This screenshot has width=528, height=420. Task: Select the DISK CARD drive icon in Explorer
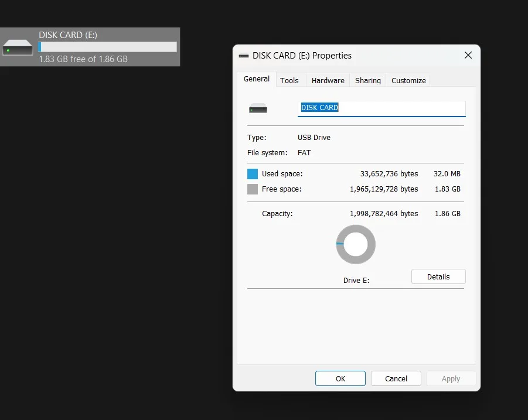(x=18, y=47)
